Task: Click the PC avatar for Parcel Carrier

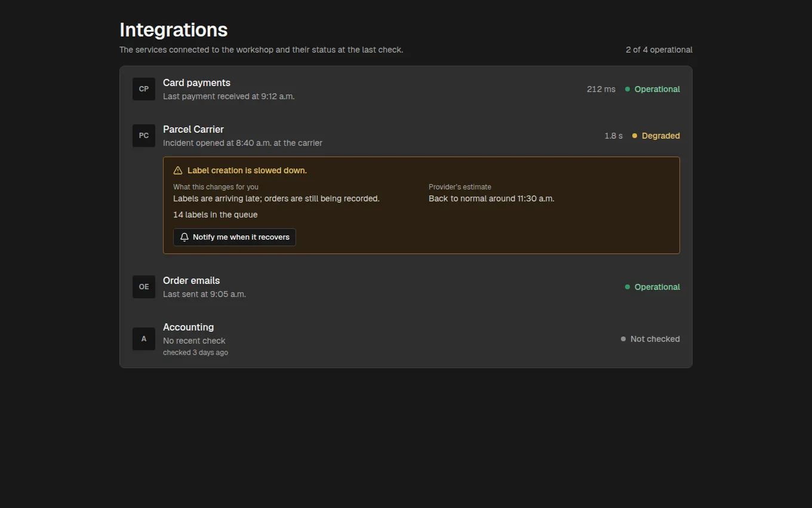Action: [x=144, y=136]
